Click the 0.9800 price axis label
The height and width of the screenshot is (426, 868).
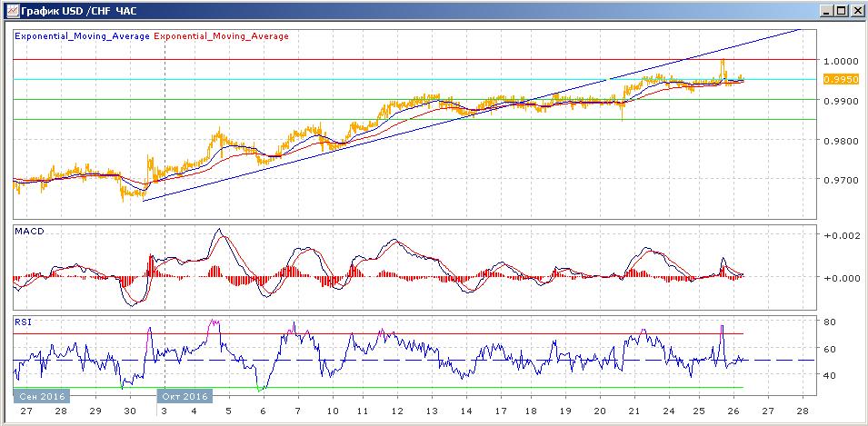coord(841,141)
